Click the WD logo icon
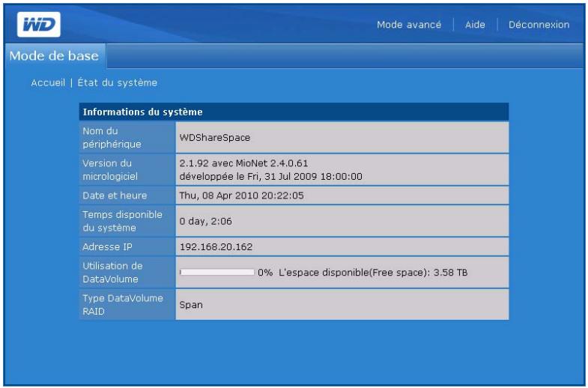Screen dimensions: 588x388 39,25
